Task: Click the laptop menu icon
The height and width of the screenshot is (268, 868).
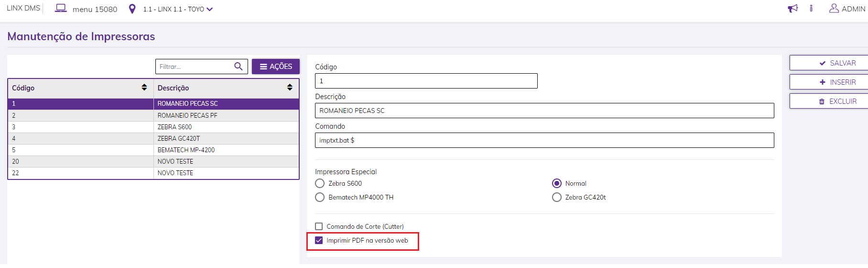Action: tap(61, 9)
